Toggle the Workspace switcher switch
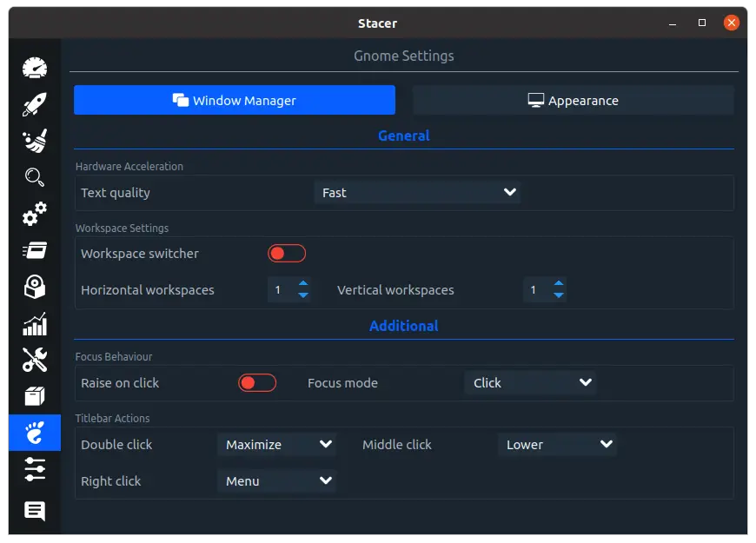The width and height of the screenshot is (756, 543). click(287, 253)
